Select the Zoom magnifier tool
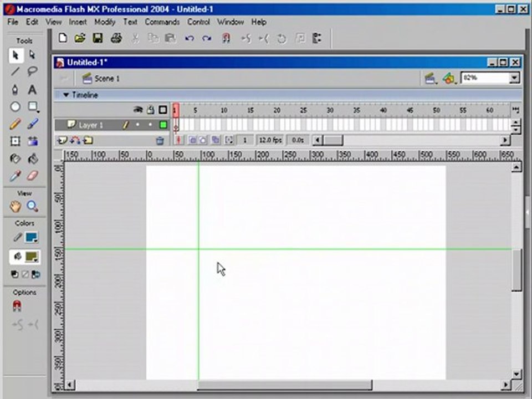The width and height of the screenshot is (532, 399). (33, 206)
